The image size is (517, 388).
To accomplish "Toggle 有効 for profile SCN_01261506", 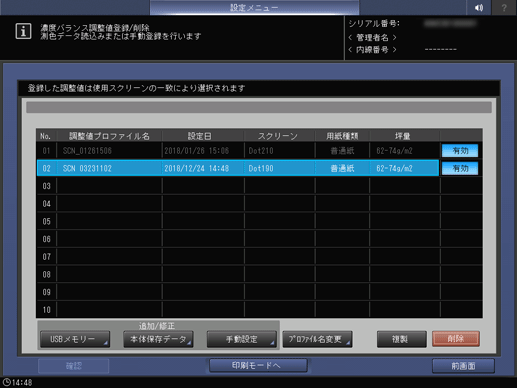I will tap(460, 151).
